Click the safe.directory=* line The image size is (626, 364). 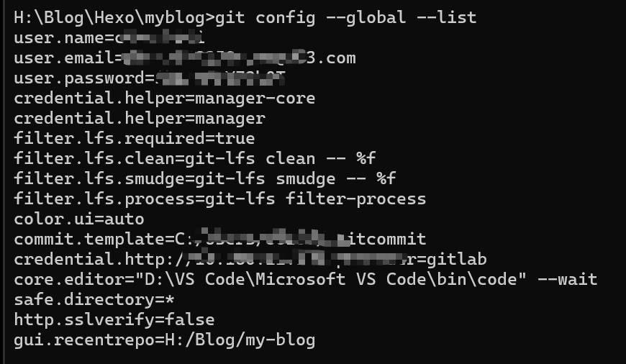click(x=94, y=299)
